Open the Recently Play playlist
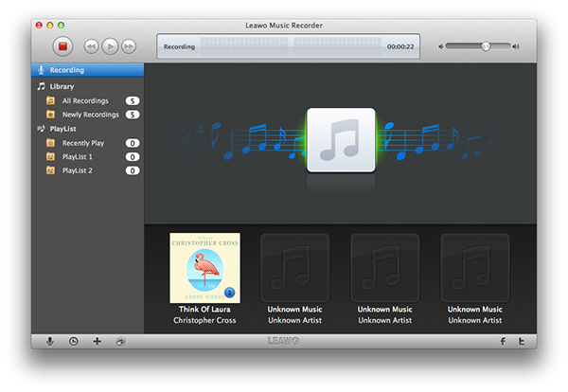Viewport: 568px width, 392px height. 82,143
